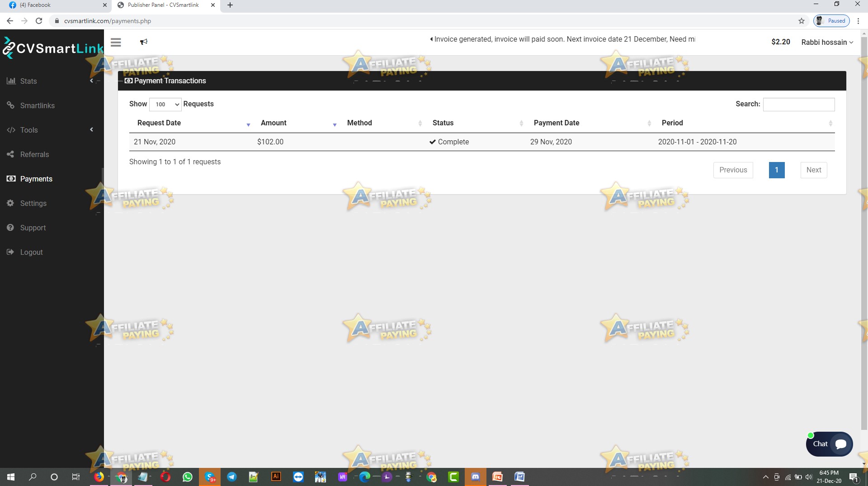868x486 pixels.
Task: Sort by Amount column
Action: click(296, 123)
